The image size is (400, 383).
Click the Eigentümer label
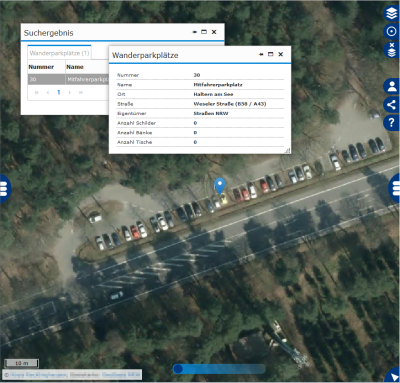click(131, 113)
